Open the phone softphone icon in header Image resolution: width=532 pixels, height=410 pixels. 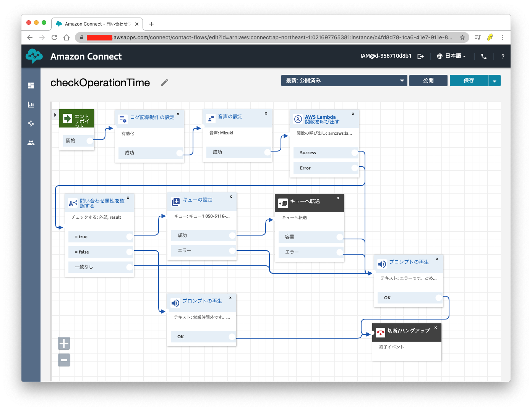point(484,56)
